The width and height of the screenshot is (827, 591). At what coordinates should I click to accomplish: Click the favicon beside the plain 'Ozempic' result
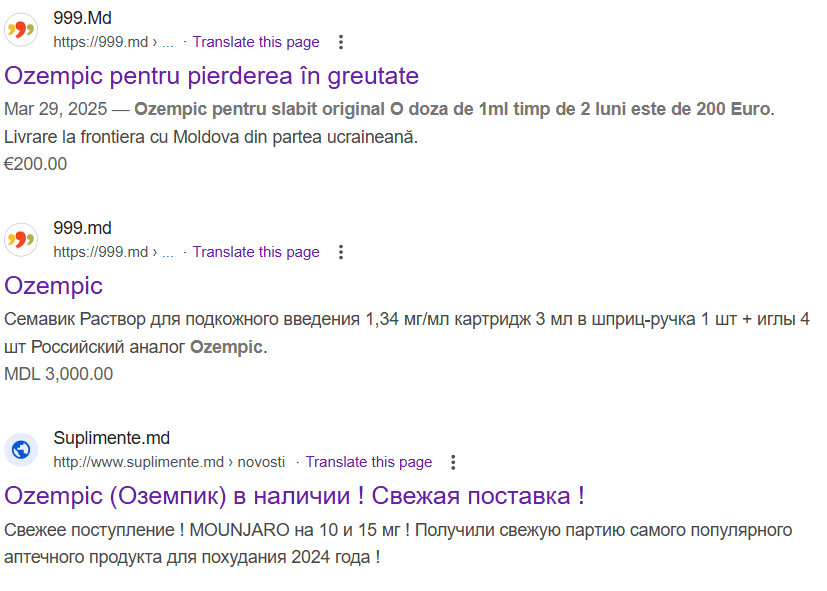point(21,240)
